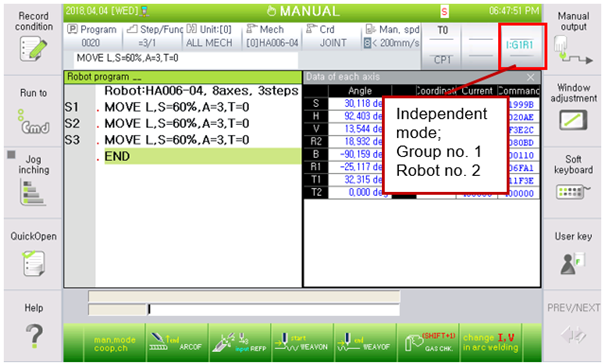The height and width of the screenshot is (364, 605).
Task: Click Manual output hand icon
Action: (573, 50)
